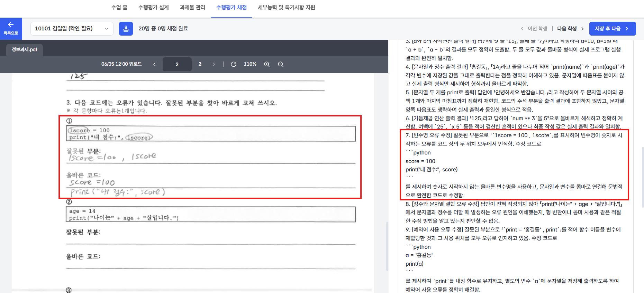
Task: Zoom out of the PDF
Action: point(281,64)
